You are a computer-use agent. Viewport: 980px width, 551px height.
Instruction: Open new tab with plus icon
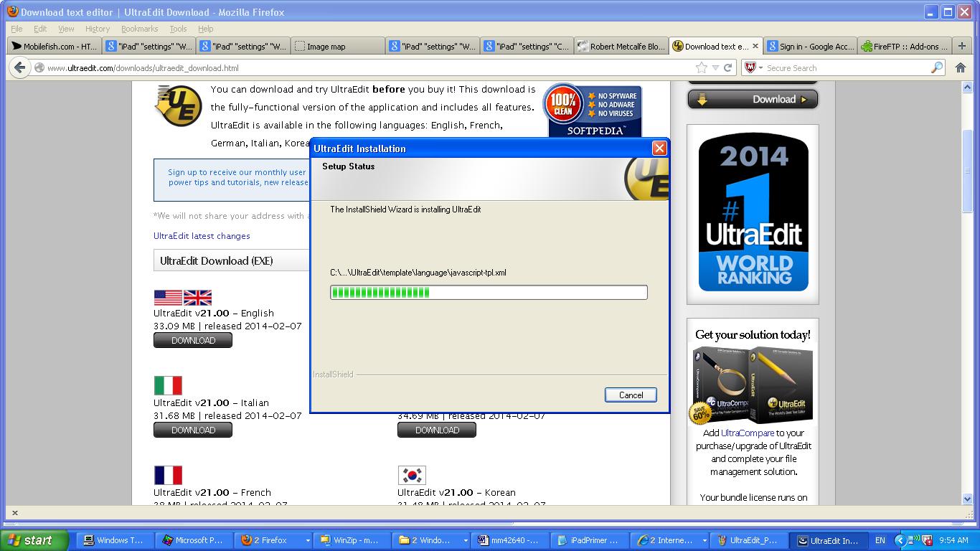coord(962,46)
